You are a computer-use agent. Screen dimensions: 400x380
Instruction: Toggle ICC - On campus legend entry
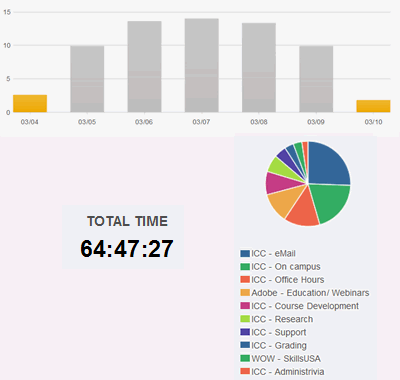(280, 267)
